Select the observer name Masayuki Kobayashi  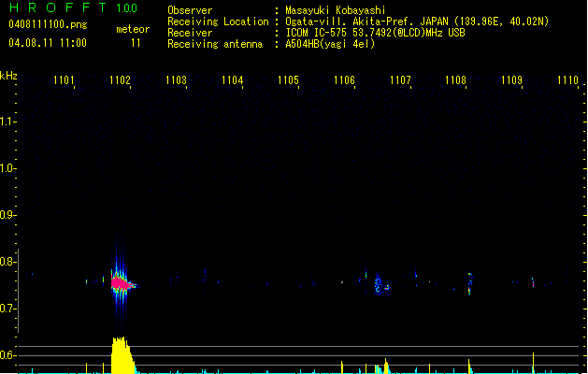pos(336,10)
